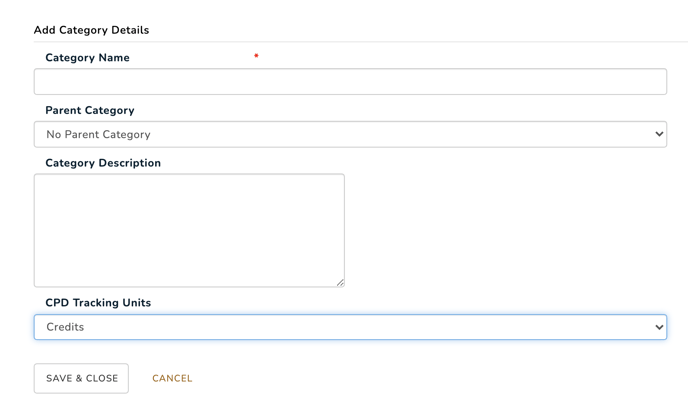Save the category with Save & Close

pyautogui.click(x=81, y=378)
